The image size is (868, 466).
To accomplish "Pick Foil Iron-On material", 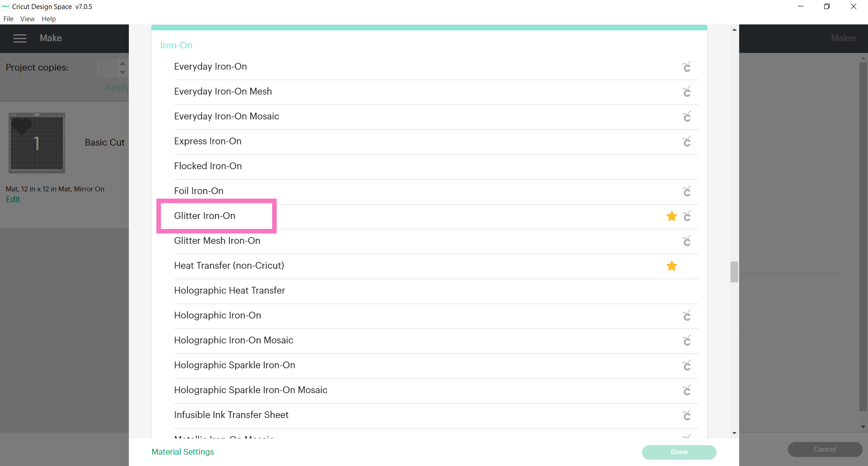I will coord(436,191).
